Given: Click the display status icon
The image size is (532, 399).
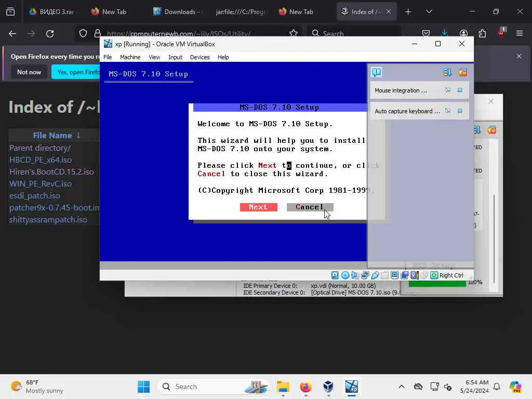Looking at the screenshot, I should click(395, 275).
